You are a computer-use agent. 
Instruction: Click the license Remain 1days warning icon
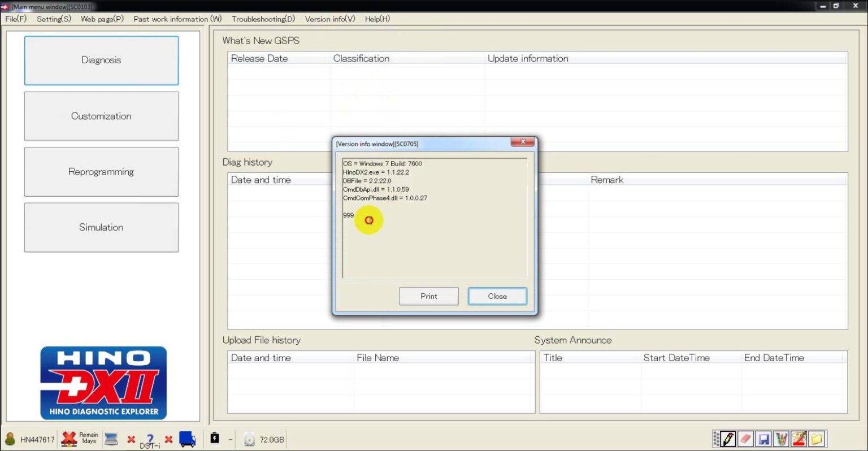[69, 439]
